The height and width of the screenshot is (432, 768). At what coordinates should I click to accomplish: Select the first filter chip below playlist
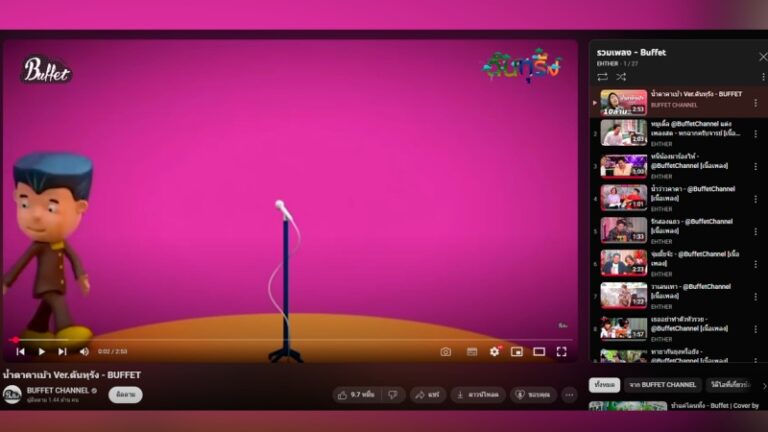604,385
